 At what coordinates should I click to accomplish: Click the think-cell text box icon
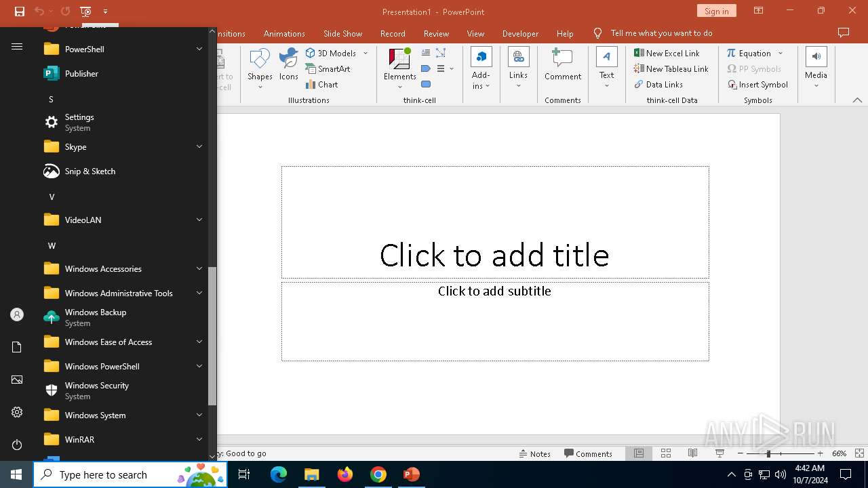(426, 52)
